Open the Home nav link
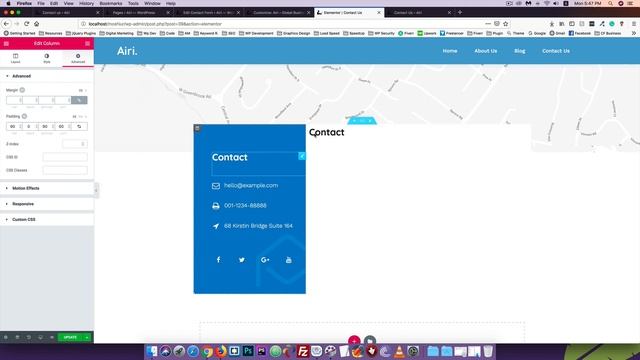The height and width of the screenshot is (360, 640). click(450, 51)
